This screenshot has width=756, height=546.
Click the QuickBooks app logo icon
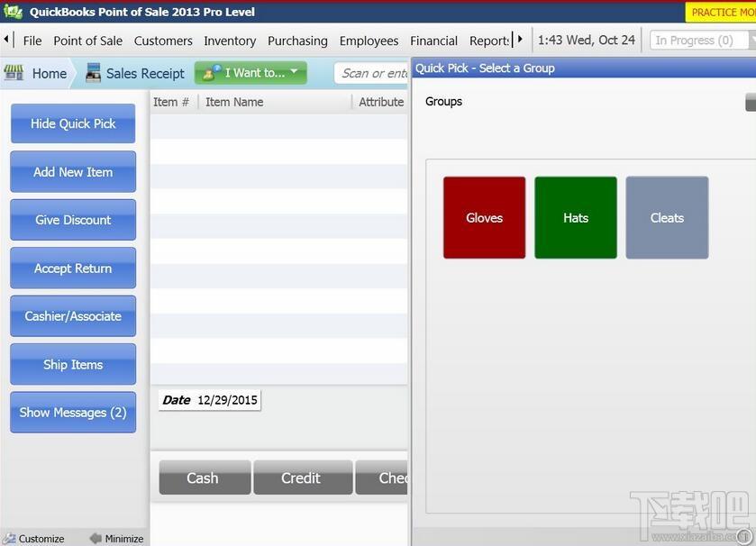point(13,12)
